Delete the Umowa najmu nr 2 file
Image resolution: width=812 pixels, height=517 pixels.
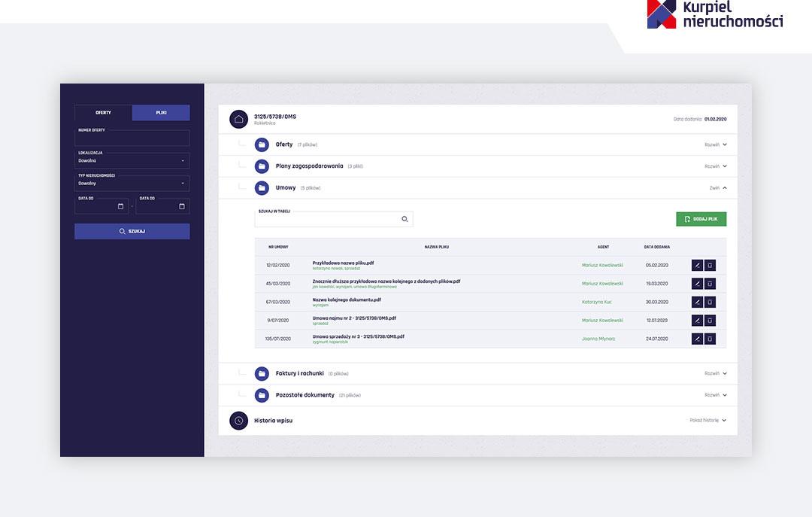(x=710, y=321)
